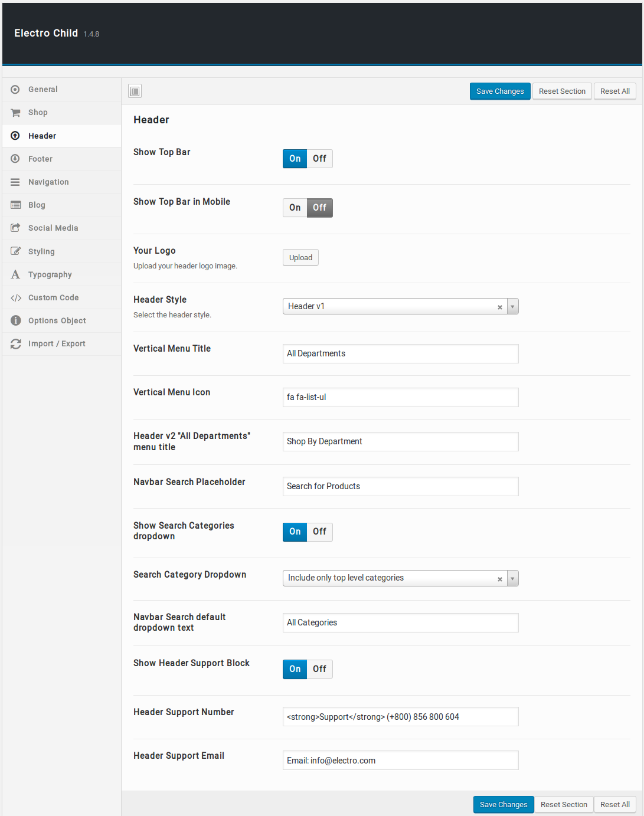
Task: Open the Import / Export section
Action: [x=61, y=344]
